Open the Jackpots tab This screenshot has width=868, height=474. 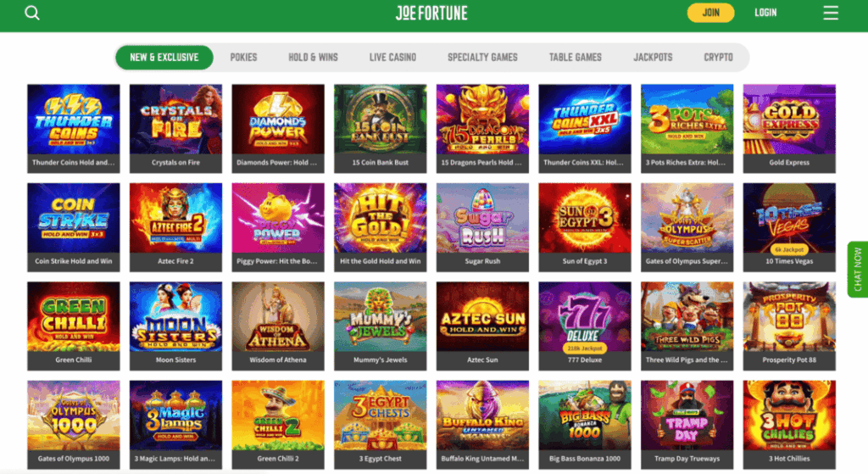653,58
